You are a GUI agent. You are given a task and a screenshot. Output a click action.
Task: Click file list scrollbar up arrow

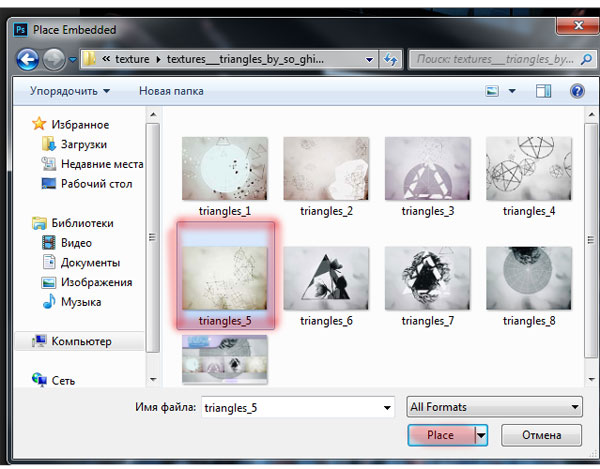[x=591, y=114]
